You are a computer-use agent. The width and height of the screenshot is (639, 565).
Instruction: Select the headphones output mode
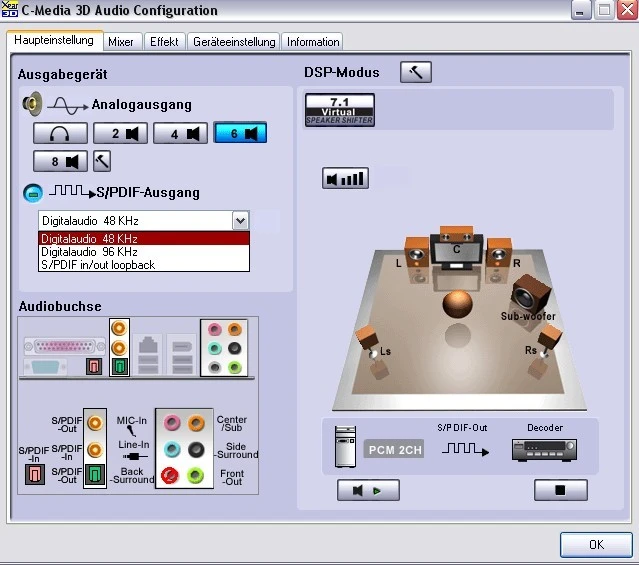[x=59, y=133]
